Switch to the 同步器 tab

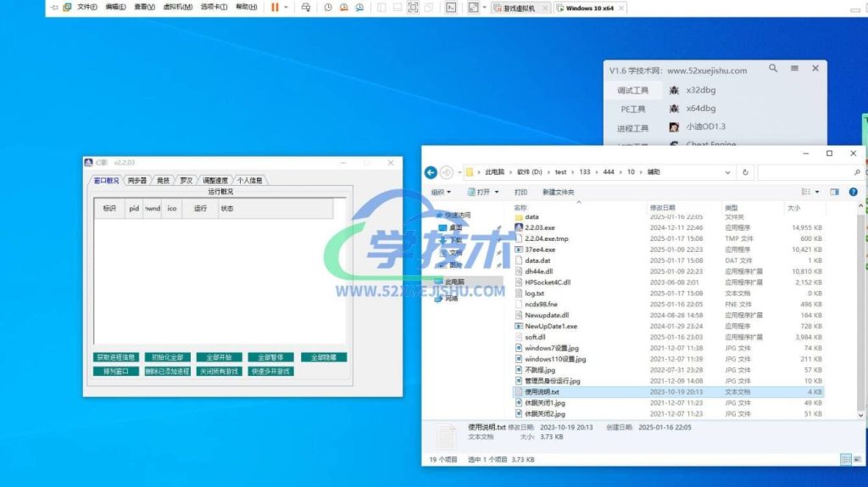pyautogui.click(x=136, y=180)
